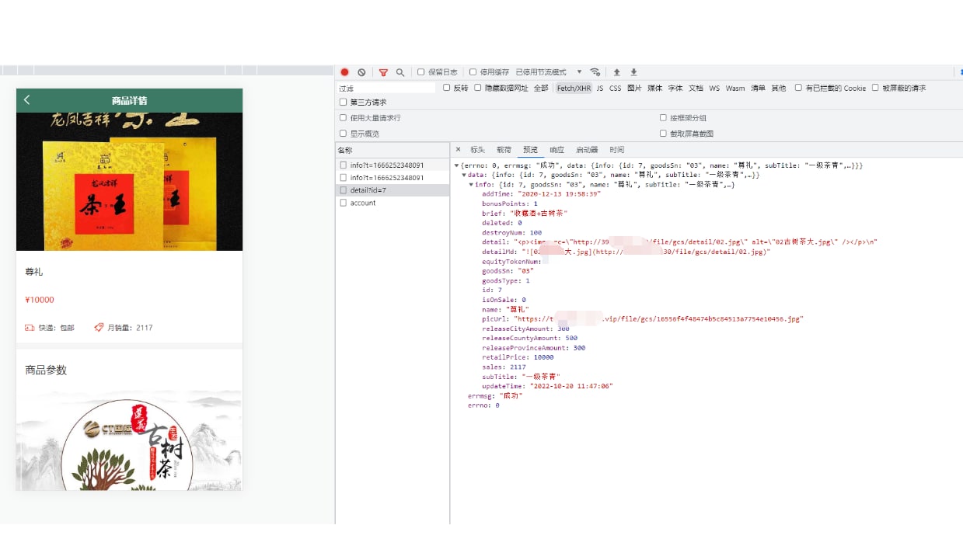Open the 时间 tab
The image size is (963, 560).
click(x=616, y=150)
